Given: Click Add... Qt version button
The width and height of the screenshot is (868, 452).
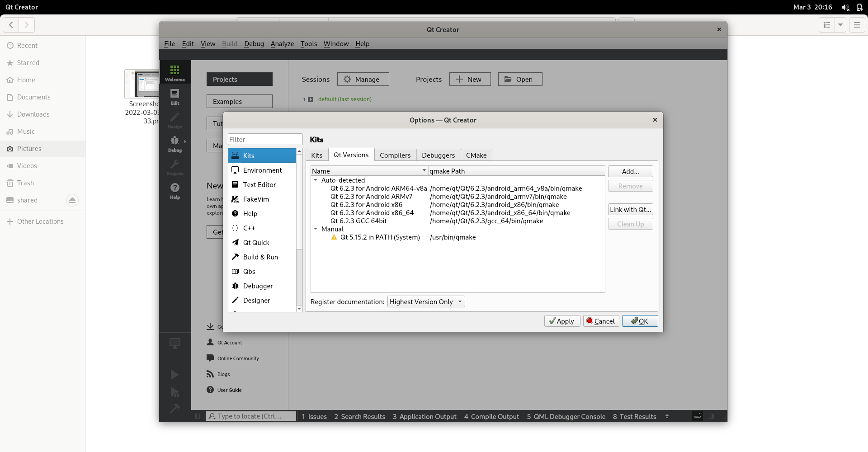Looking at the screenshot, I should (630, 171).
